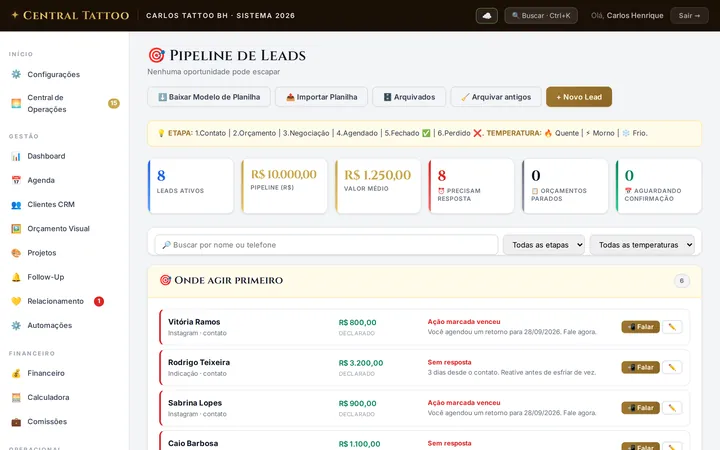The width and height of the screenshot is (720, 450).
Task: Select the Caio Barbosa lead name
Action: [193, 443]
